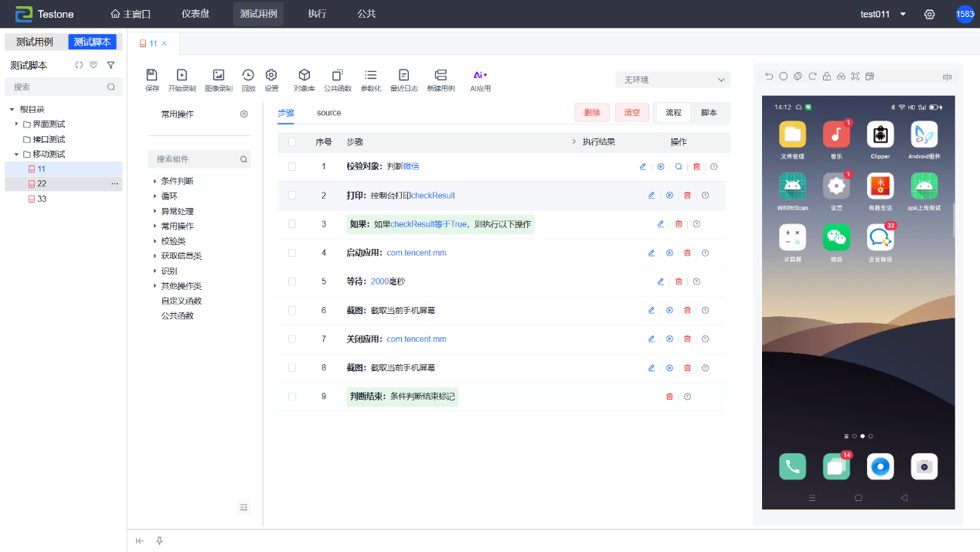Toggle the select-all header checkbox

[292, 142]
